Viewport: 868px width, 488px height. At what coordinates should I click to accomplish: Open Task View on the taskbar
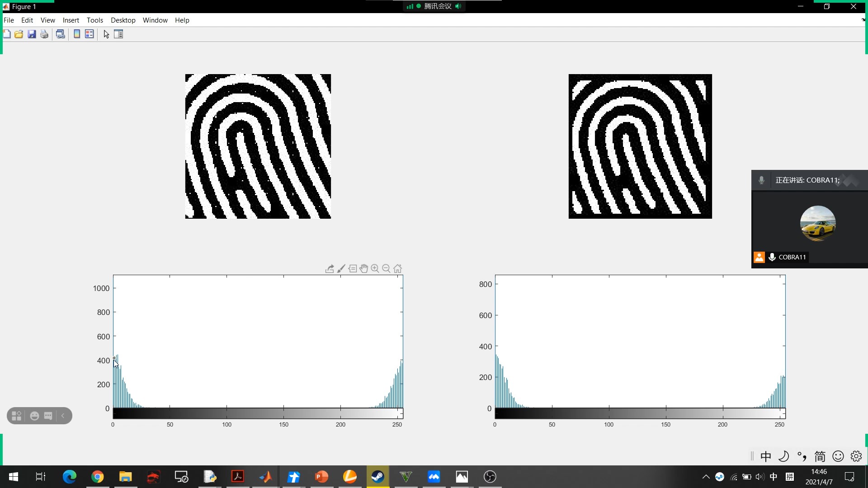41,477
